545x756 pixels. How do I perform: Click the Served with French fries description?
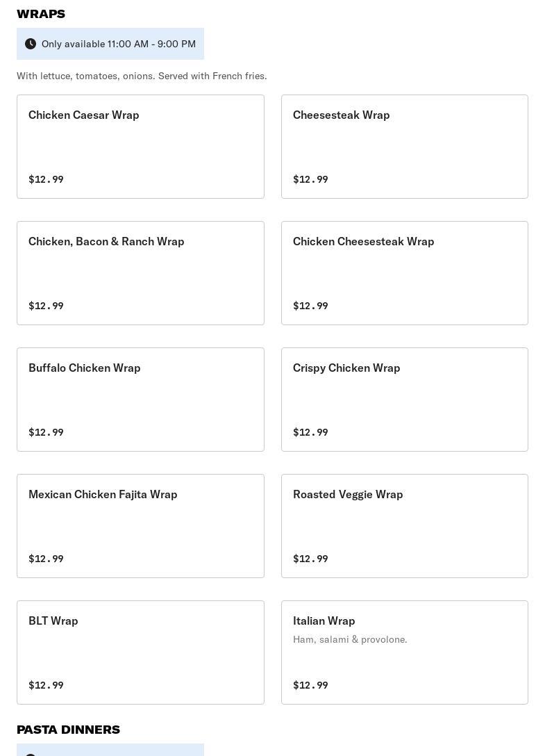[x=142, y=76]
